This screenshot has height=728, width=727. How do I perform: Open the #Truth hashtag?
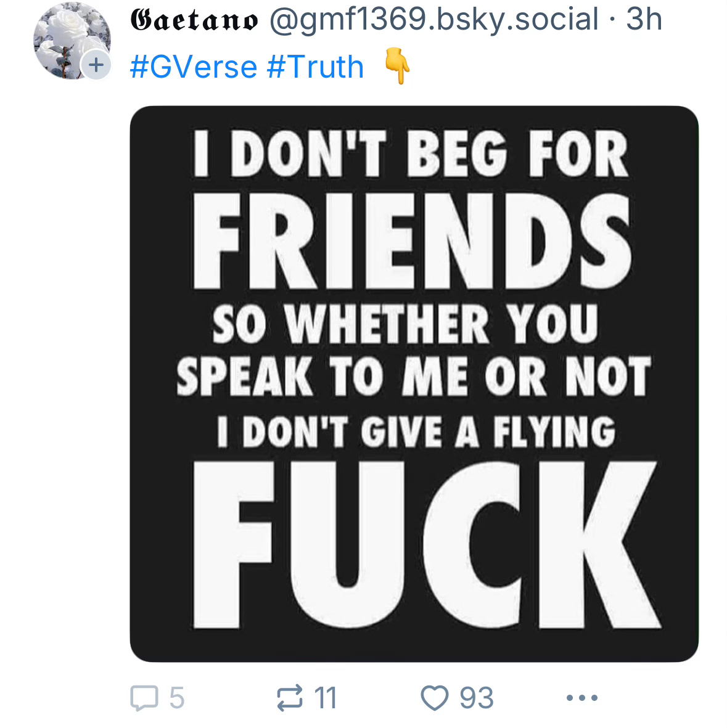click(x=315, y=67)
